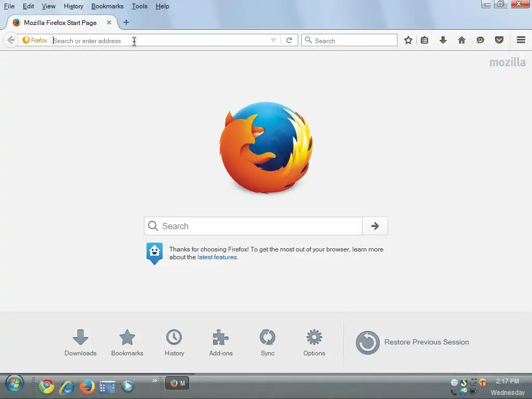532x399 pixels.
Task: Click the Windows Media Player taskbar icon
Action: 128,386
